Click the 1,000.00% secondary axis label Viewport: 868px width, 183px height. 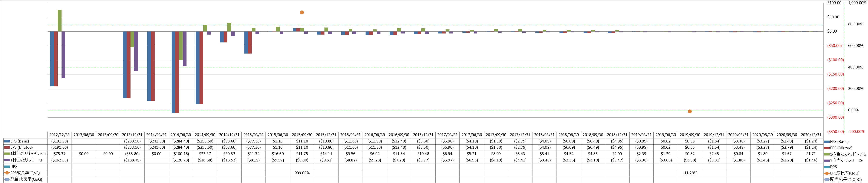pos(857,3)
